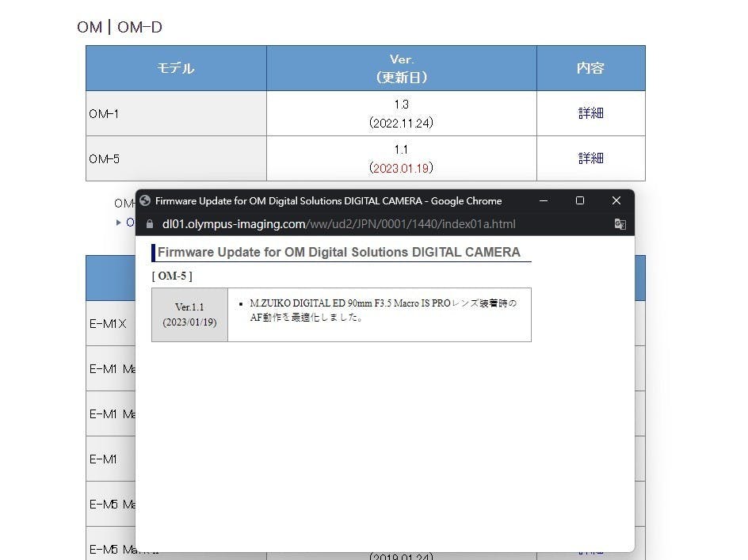
Task: Maximize the Firmware Update popup window
Action: pyautogui.click(x=579, y=201)
